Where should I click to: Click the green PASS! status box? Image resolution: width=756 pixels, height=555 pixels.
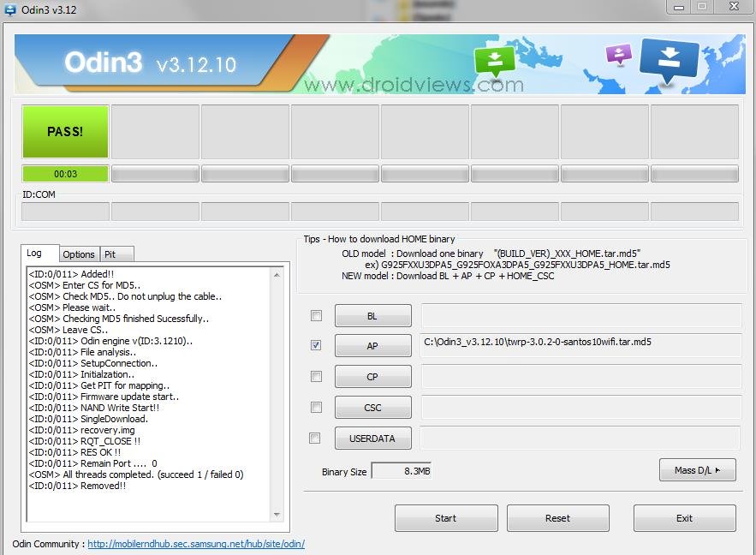pos(65,132)
